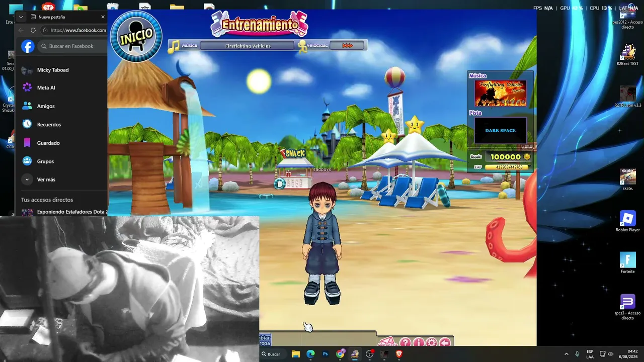
Task: Show hidden system tray icons
Action: pos(566,354)
